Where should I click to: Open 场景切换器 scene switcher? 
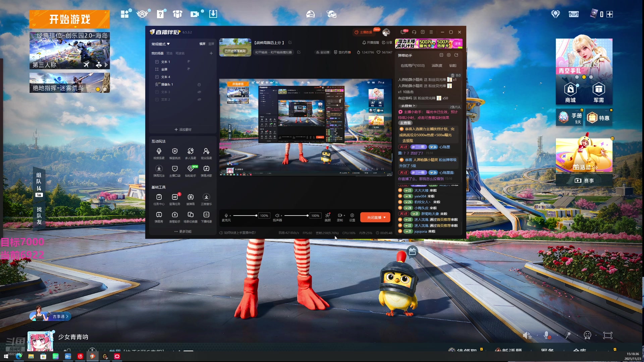coord(191,215)
